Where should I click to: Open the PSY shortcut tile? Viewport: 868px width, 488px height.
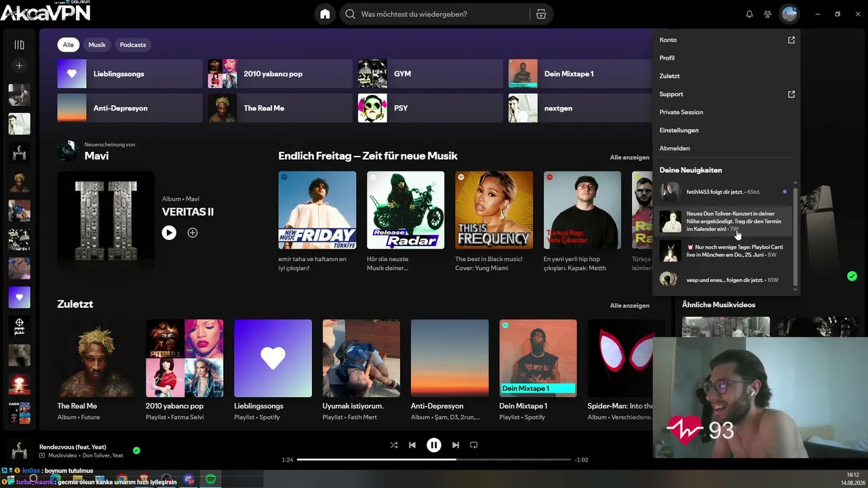click(430, 108)
